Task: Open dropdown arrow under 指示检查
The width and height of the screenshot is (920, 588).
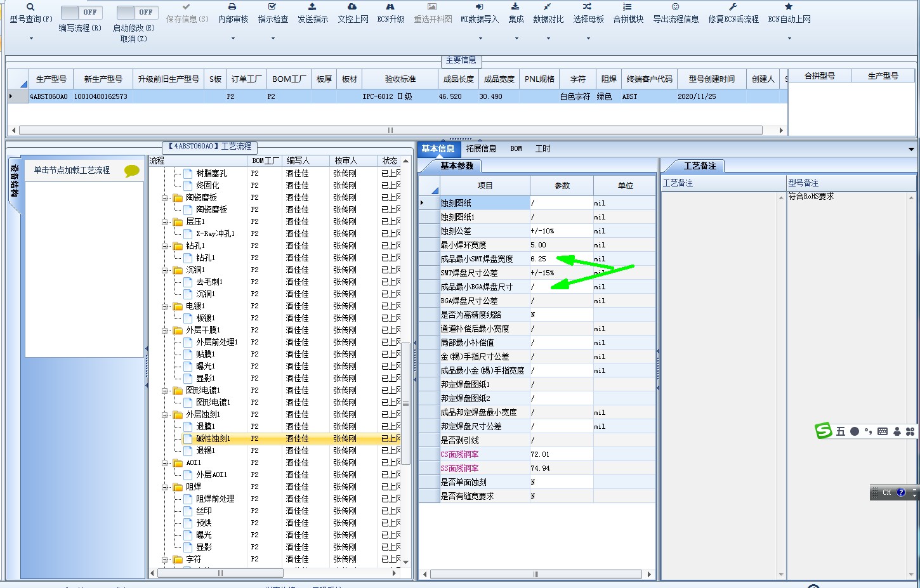Action: [273, 39]
